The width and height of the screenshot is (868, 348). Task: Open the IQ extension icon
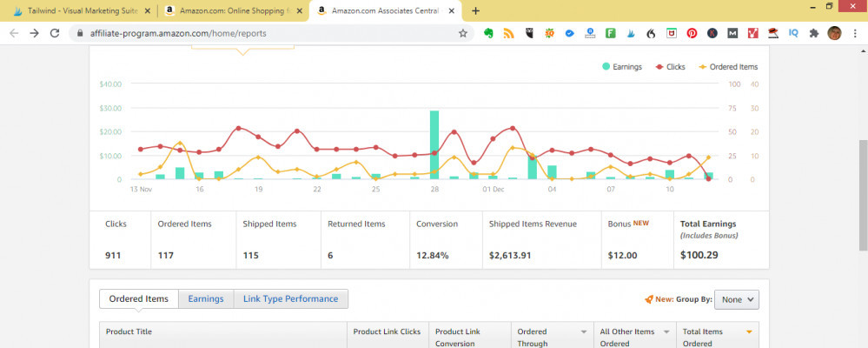pyautogui.click(x=793, y=33)
